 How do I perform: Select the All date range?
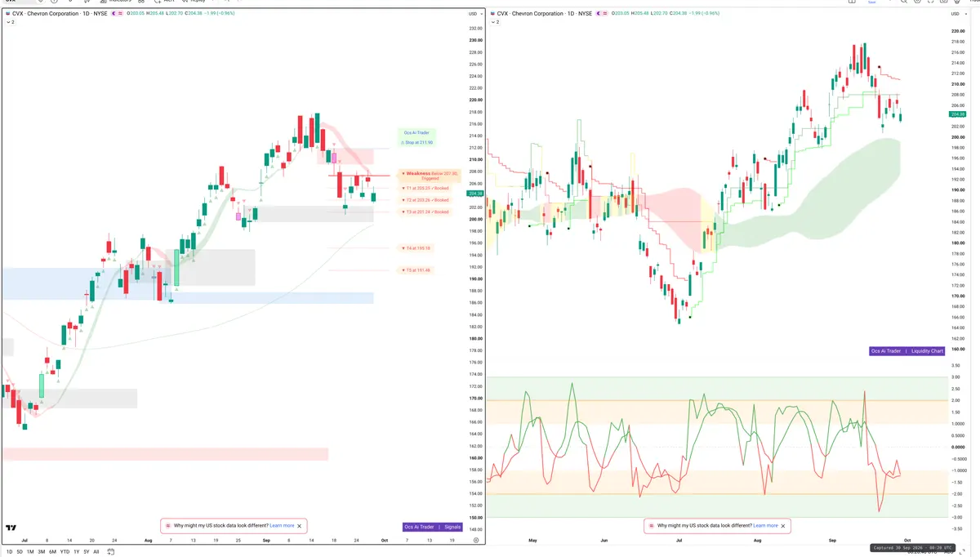96,552
